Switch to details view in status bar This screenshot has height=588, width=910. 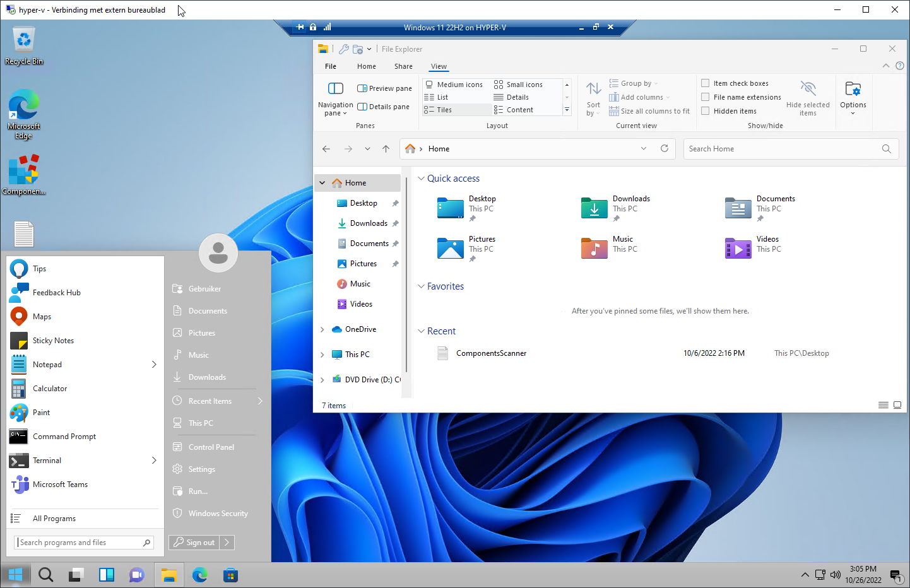point(883,405)
